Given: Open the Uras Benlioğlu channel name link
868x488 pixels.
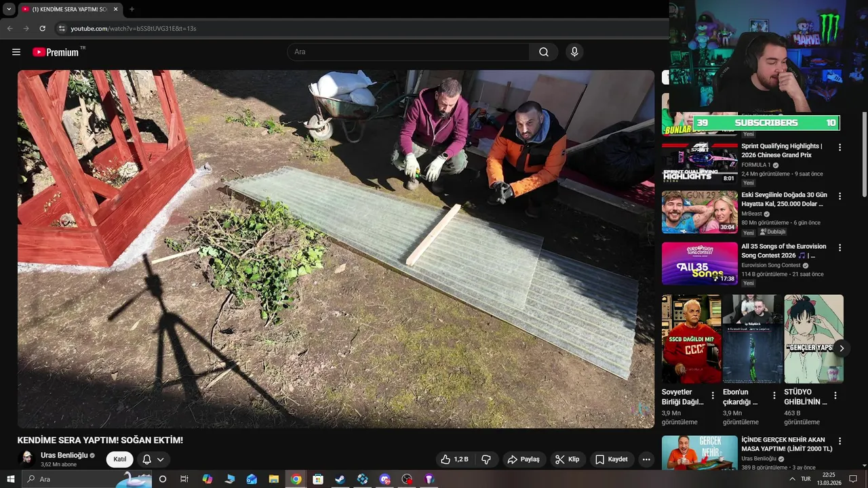Looking at the screenshot, I should [64, 455].
